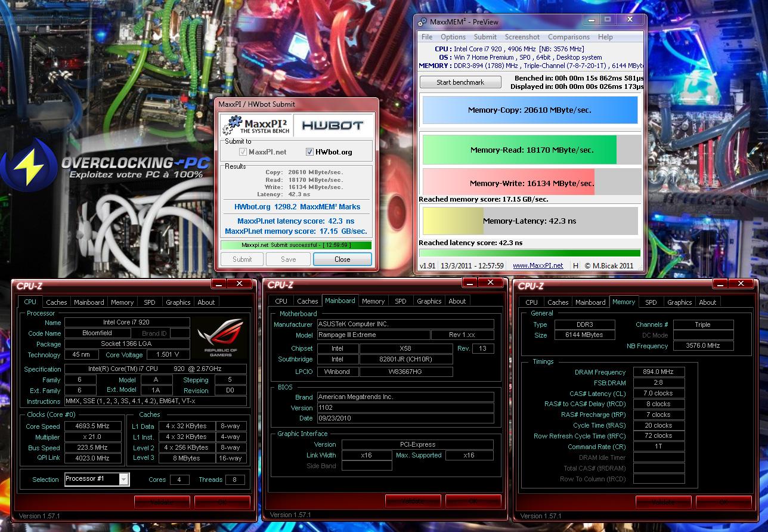The height and width of the screenshot is (532, 768).
Task: Click the Maxxpi.net Submit successful progress bar
Action: coord(296,245)
